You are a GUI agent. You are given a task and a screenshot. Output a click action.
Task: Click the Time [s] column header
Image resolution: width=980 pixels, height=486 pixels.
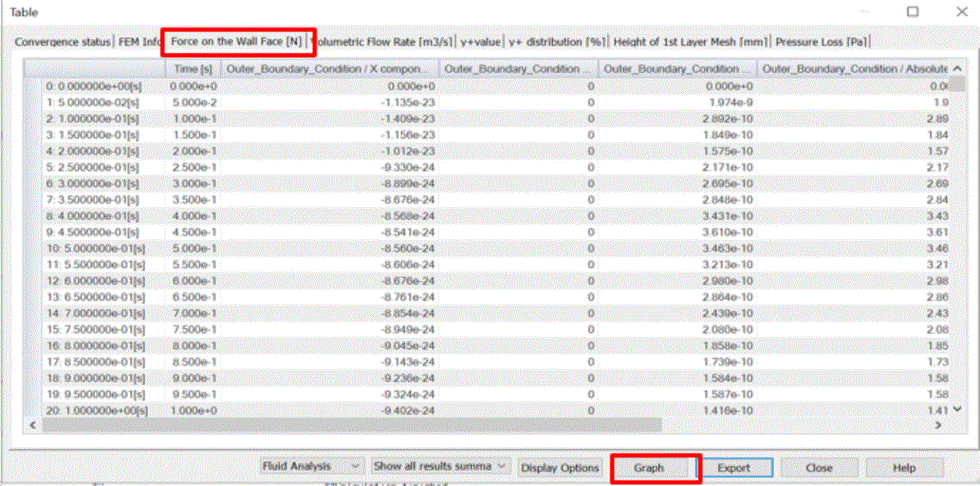coord(194,69)
